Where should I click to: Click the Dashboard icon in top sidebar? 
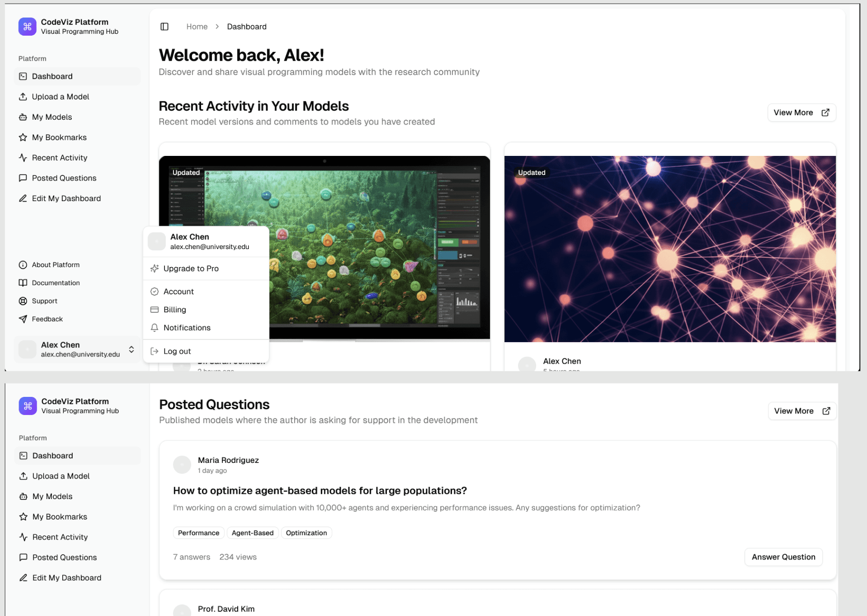coord(23,76)
